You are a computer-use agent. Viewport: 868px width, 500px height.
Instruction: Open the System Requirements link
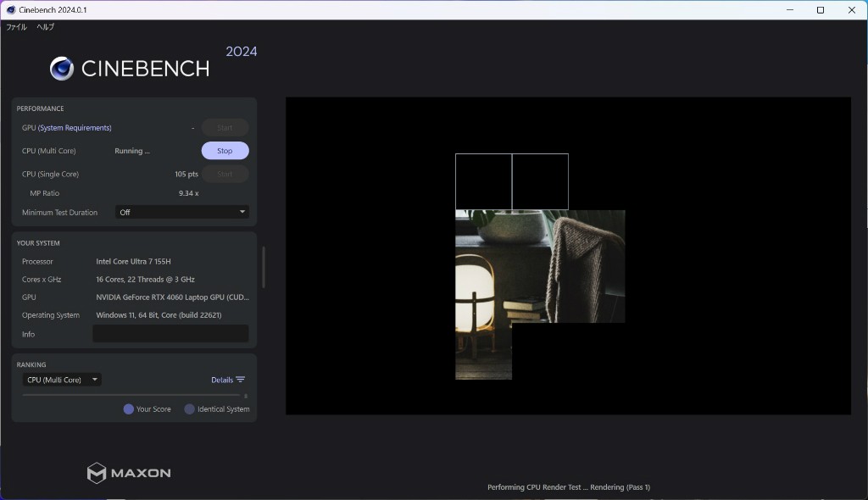(x=75, y=128)
